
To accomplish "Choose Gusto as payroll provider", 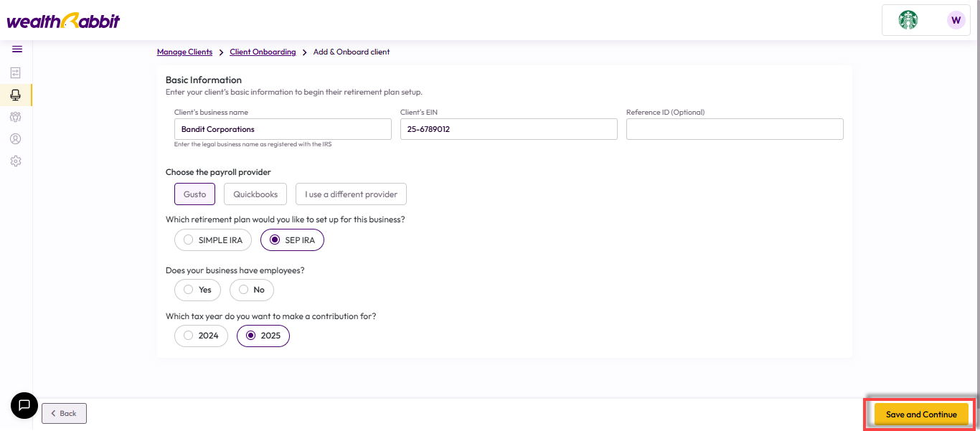I will pyautogui.click(x=194, y=194).
